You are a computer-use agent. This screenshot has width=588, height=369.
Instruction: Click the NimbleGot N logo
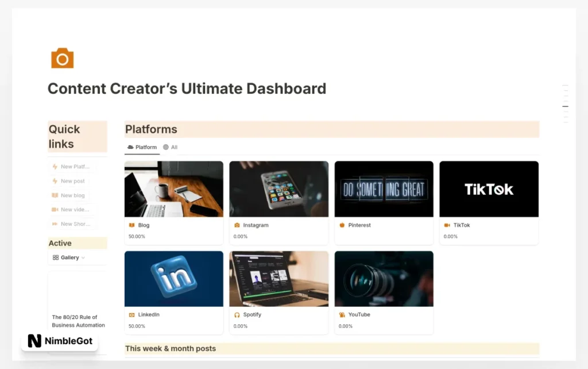pyautogui.click(x=34, y=341)
